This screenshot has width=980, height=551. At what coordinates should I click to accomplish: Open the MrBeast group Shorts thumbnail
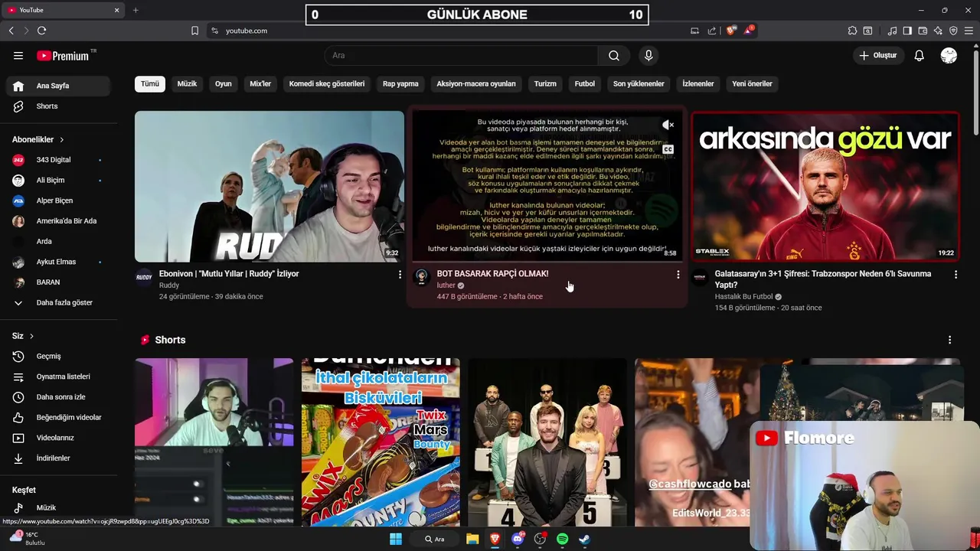[547, 442]
